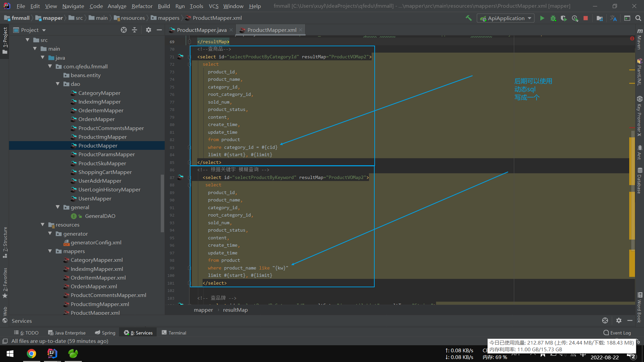
Task: Click the Services panel crosshair icon
Action: pyautogui.click(x=605, y=320)
